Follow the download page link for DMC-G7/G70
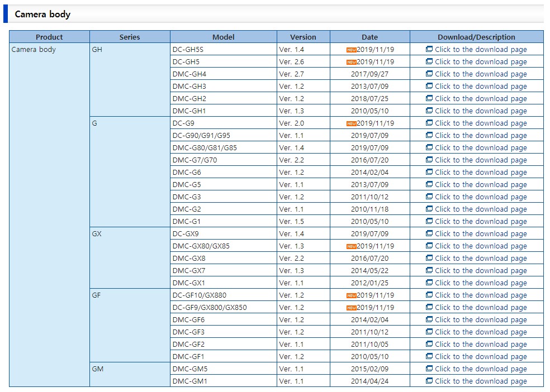The width and height of the screenshot is (550, 392). [481, 160]
